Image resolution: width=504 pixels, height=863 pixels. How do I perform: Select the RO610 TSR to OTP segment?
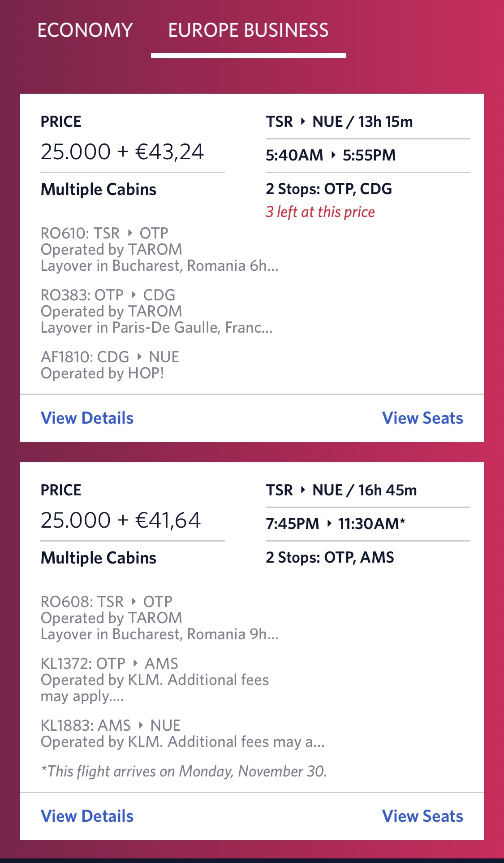[x=104, y=233]
